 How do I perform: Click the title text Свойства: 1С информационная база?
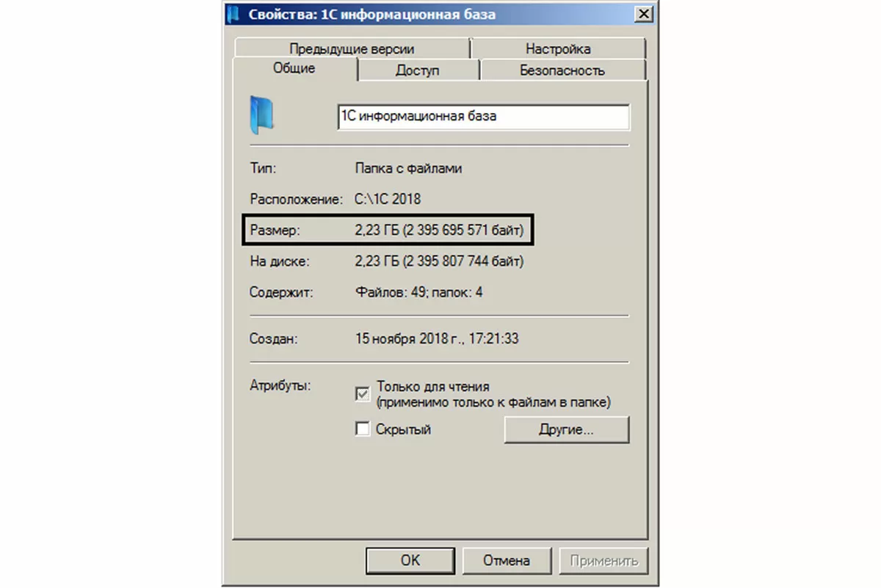coord(371,14)
